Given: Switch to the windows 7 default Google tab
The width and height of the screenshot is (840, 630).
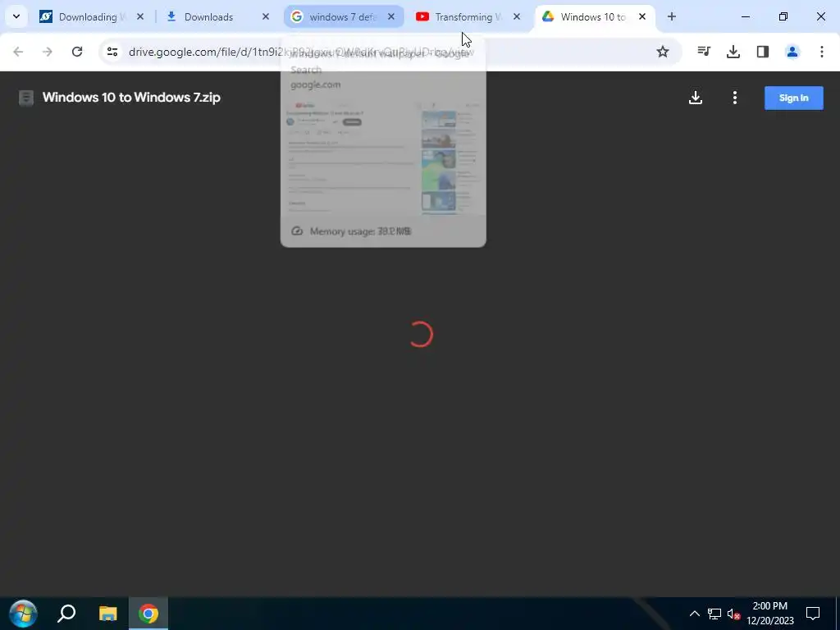Looking at the screenshot, I should click(343, 16).
